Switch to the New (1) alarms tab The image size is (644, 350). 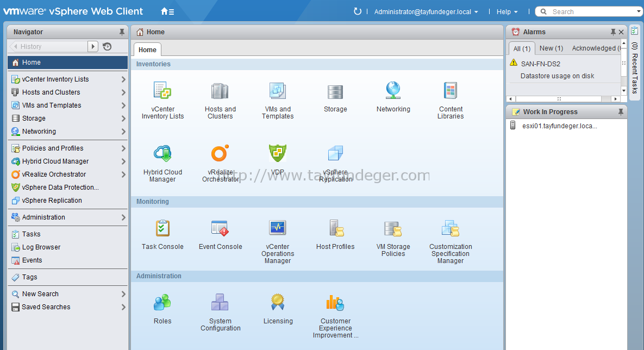point(551,48)
